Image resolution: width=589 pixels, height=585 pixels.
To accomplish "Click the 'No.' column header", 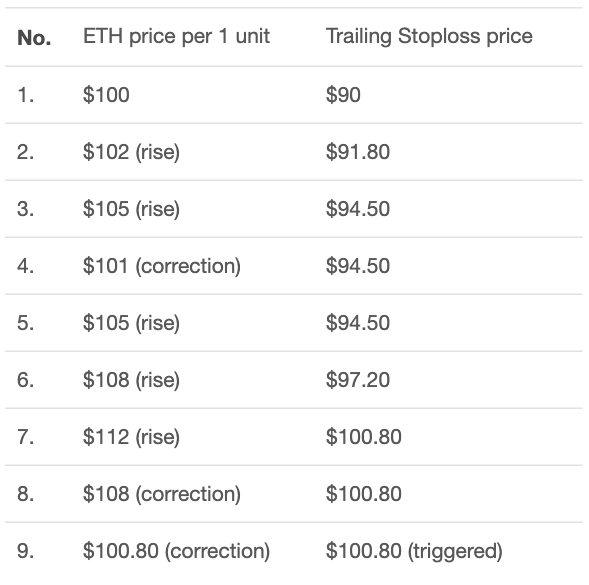I will 34,38.
